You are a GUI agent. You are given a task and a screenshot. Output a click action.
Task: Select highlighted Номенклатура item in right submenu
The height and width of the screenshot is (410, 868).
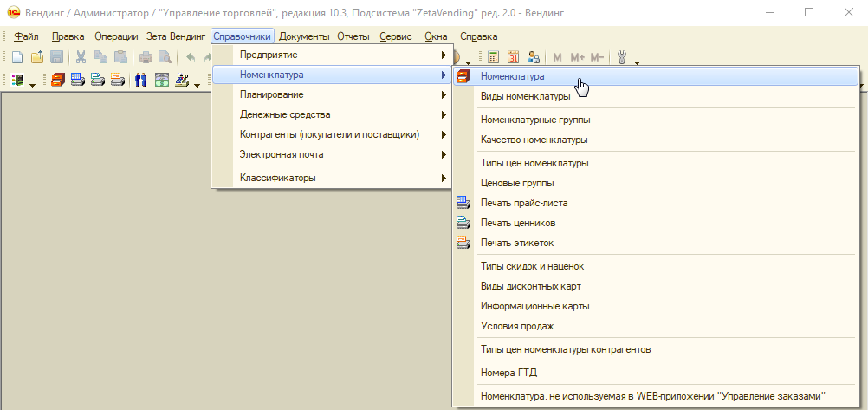click(656, 76)
